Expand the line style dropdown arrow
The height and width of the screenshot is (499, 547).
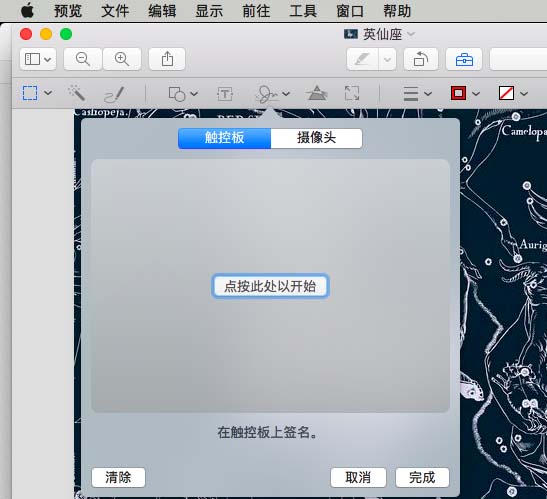(x=428, y=94)
